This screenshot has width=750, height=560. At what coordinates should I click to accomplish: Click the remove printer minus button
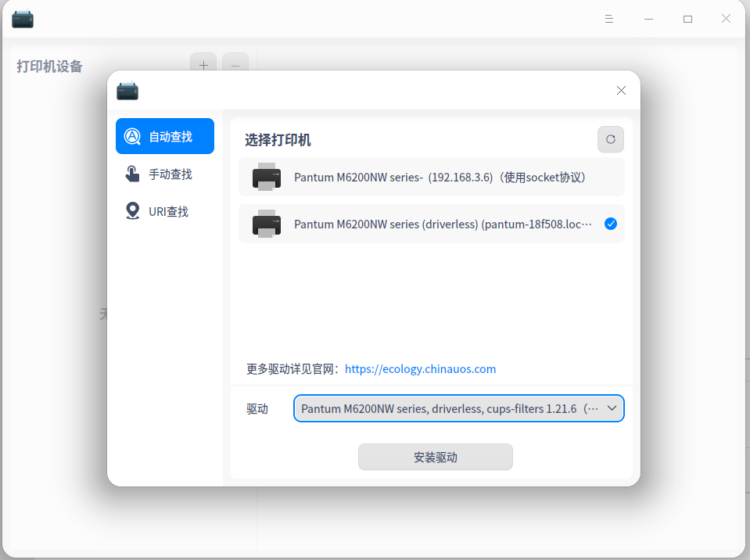[235, 66]
